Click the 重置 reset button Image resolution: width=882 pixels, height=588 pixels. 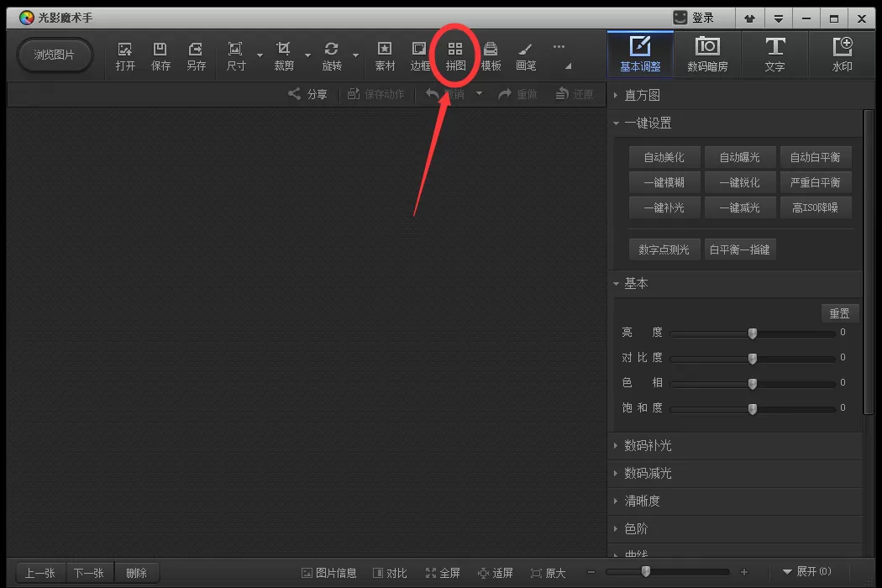click(840, 313)
